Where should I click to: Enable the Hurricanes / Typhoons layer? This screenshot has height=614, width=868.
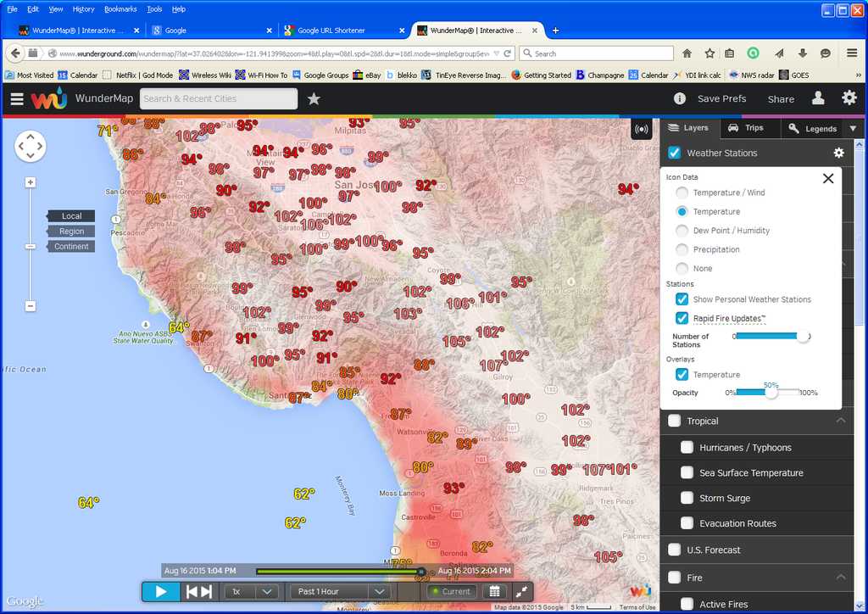tap(687, 448)
